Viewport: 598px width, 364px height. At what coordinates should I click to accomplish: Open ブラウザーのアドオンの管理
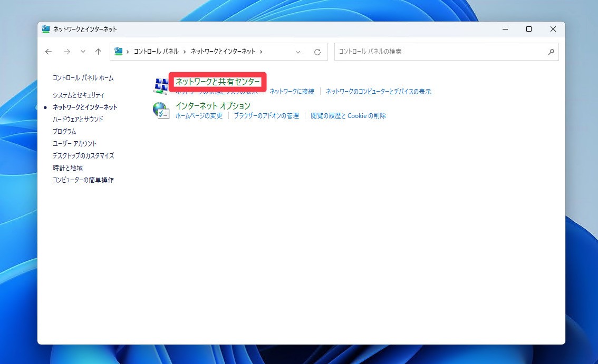(266, 115)
